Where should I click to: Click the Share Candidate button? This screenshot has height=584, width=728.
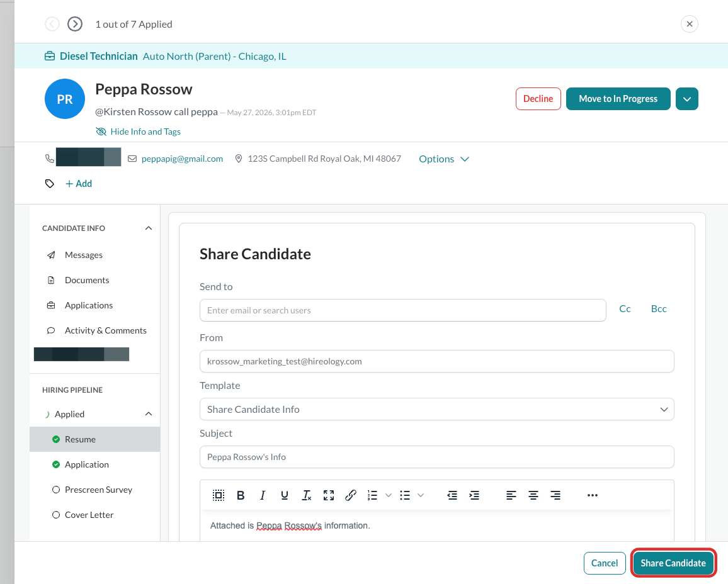point(673,563)
